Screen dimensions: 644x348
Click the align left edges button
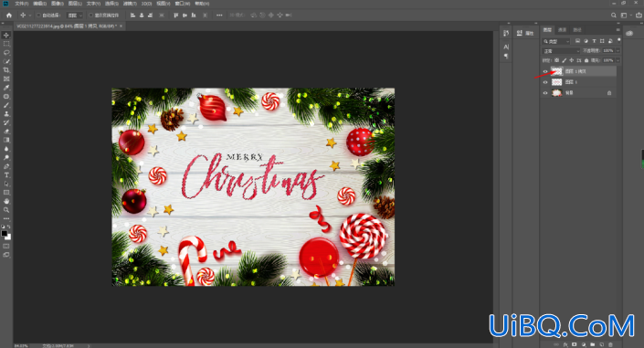click(x=132, y=16)
